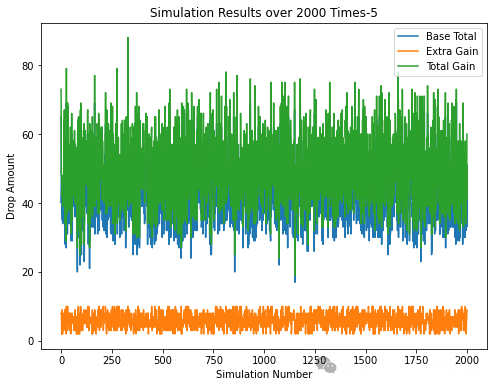
Task: Click the chart title Simulation Results
Action: [x=263, y=13]
